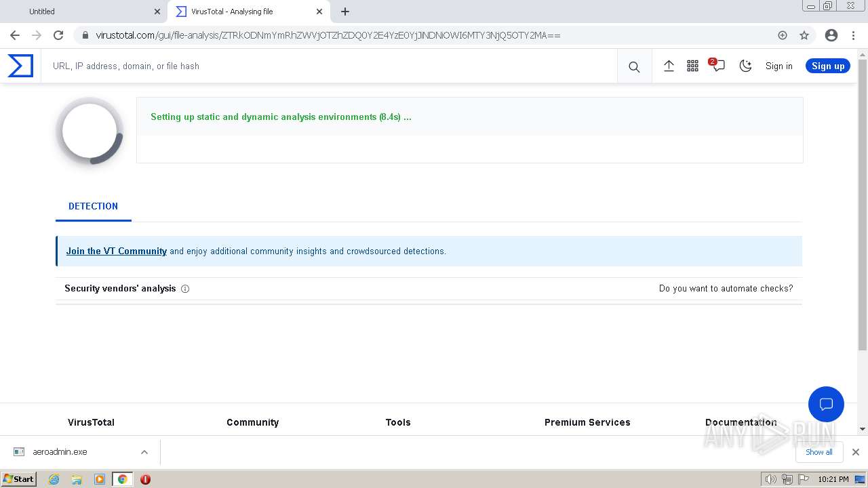The height and width of the screenshot is (488, 868).
Task: Open a new browser tab
Action: click(345, 12)
